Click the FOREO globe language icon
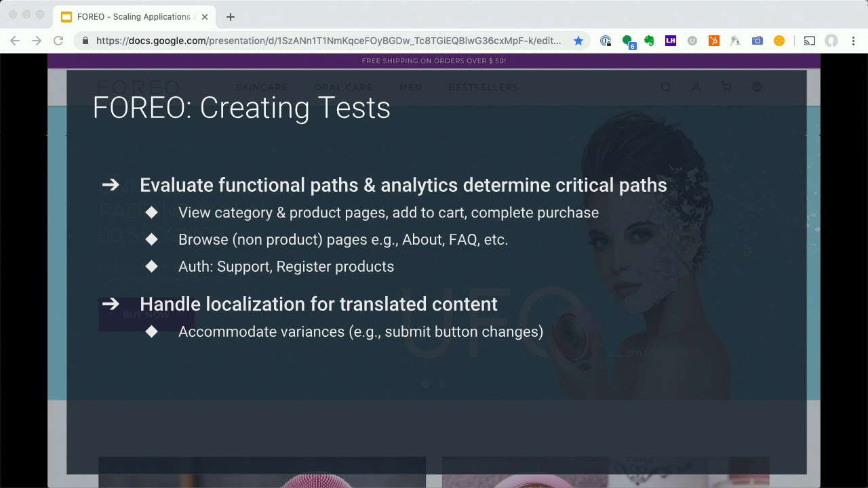The height and width of the screenshot is (488, 868). pos(757,87)
